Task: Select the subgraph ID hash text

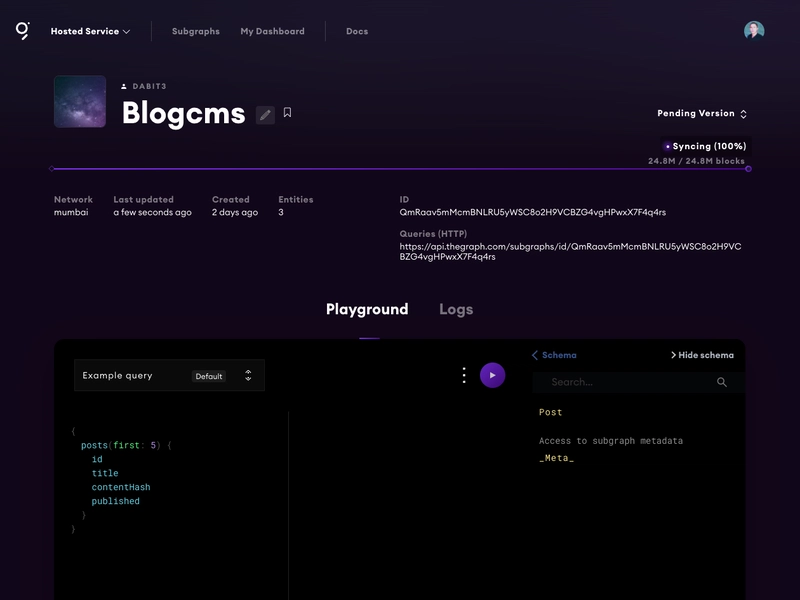Action: 533,212
